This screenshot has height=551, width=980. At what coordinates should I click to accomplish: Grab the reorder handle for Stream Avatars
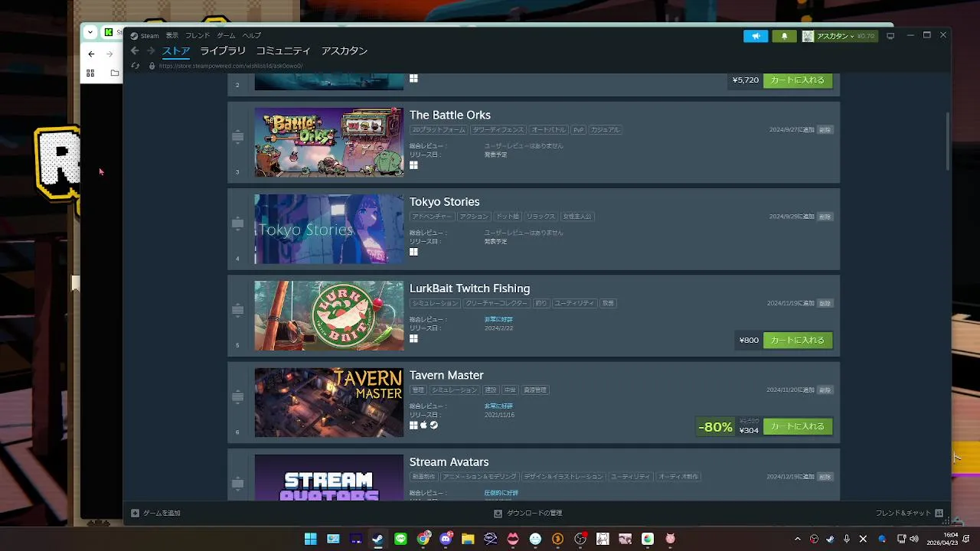[237, 484]
